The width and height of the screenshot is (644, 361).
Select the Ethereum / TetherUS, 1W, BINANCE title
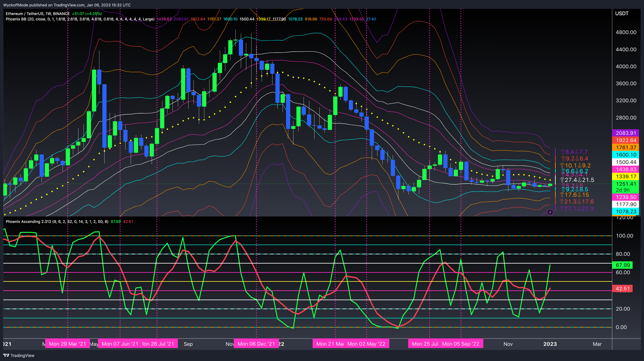38,14
